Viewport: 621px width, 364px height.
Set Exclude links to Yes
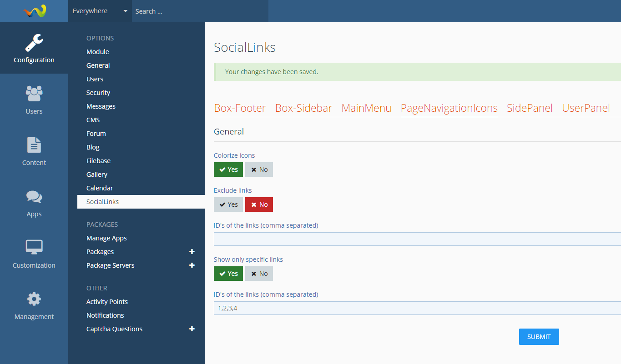click(x=228, y=204)
